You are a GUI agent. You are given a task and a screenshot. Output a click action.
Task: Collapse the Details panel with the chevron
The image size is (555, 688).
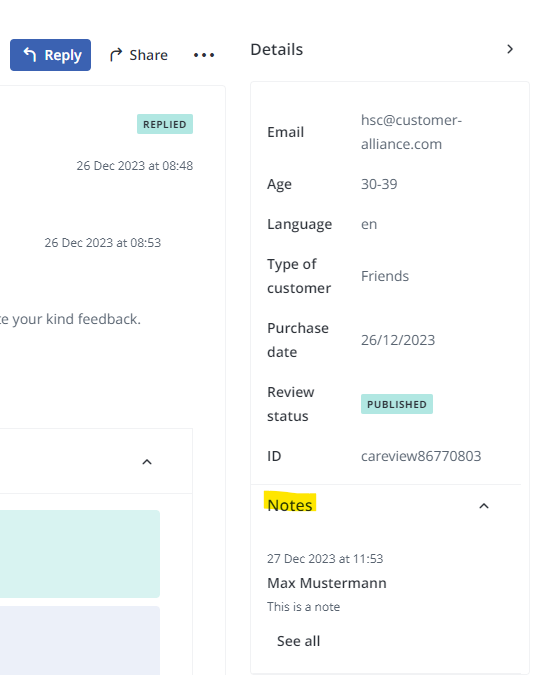[x=510, y=49]
